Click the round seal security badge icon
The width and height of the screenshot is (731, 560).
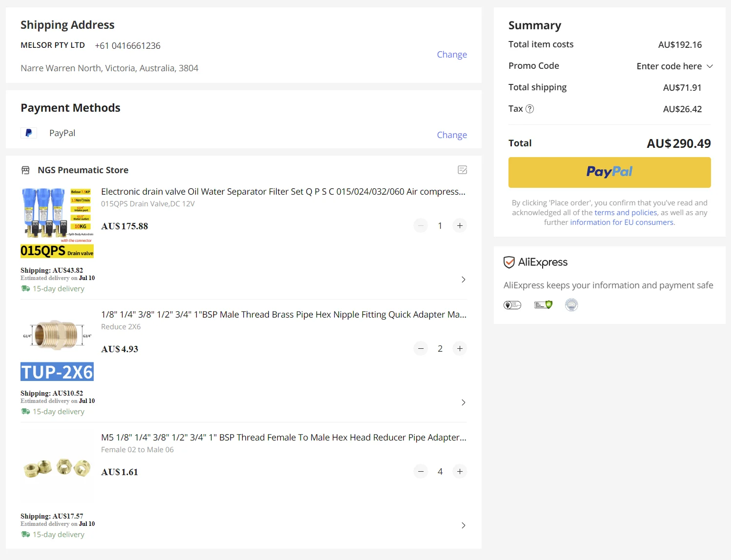click(571, 305)
